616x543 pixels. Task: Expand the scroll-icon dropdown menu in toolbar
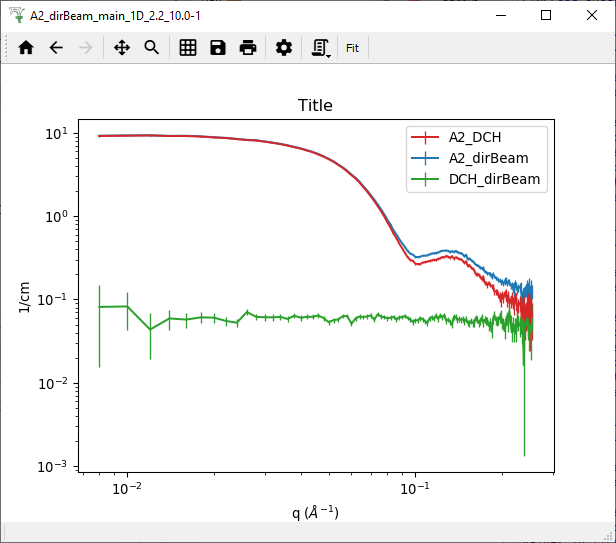pyautogui.click(x=321, y=48)
